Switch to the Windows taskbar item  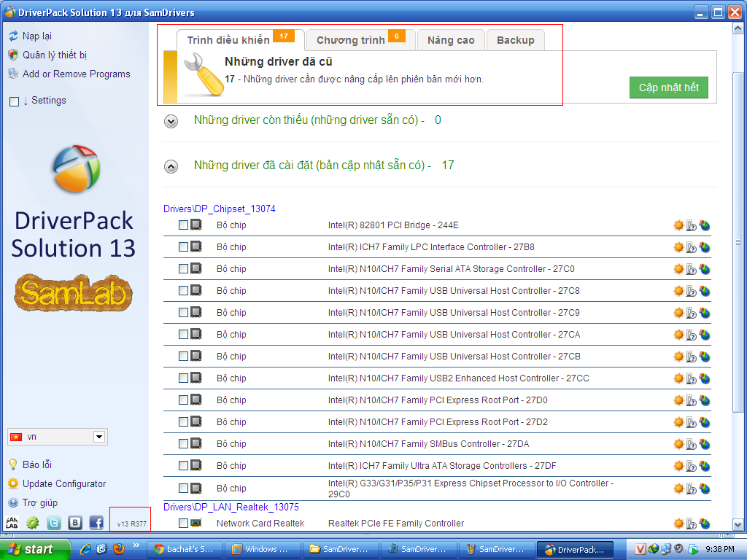263,550
